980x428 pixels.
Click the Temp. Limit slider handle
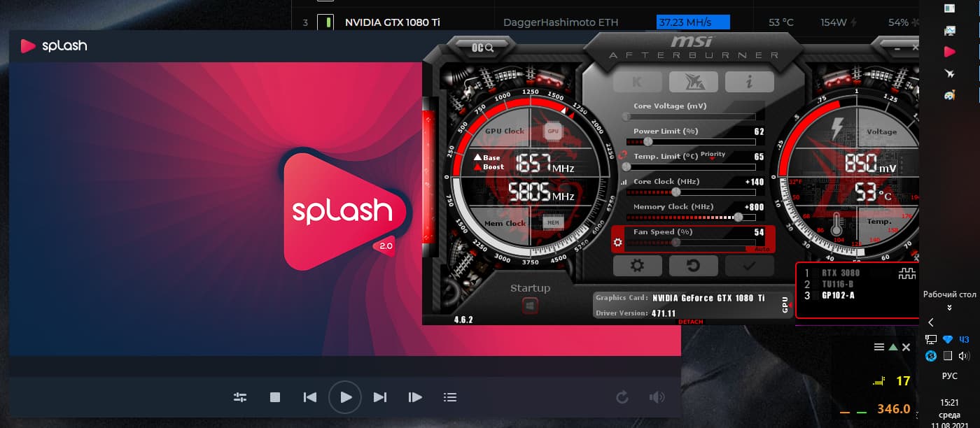[x=626, y=166]
